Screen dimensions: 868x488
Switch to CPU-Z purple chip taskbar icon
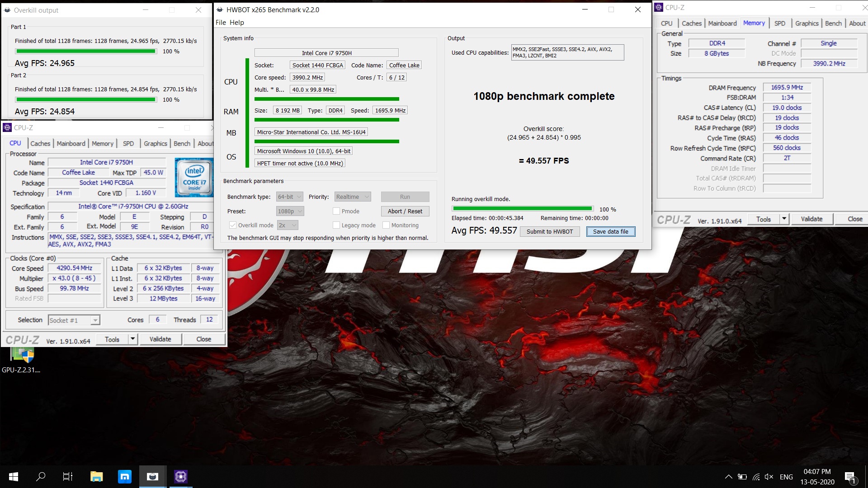pyautogui.click(x=181, y=477)
